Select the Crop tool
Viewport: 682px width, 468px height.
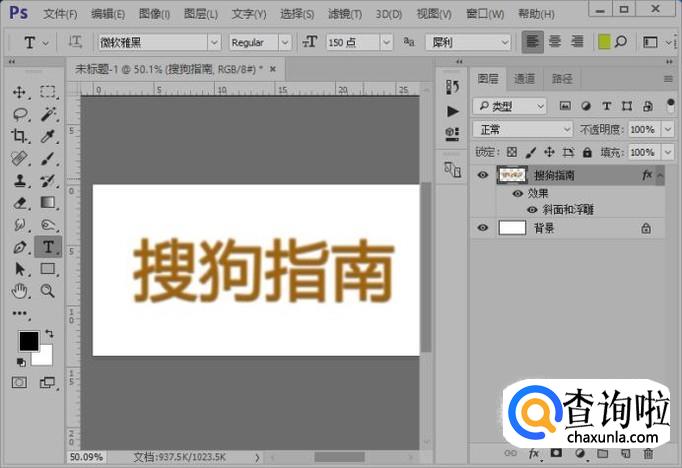point(20,136)
